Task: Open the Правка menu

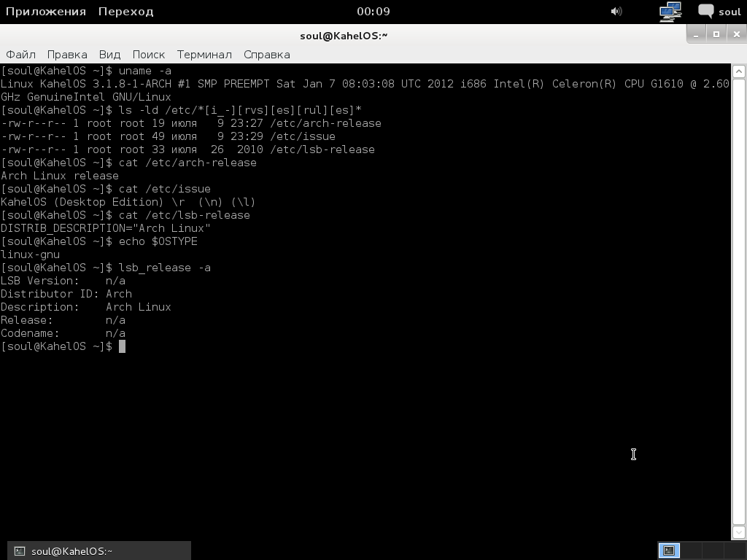Action: click(x=67, y=55)
